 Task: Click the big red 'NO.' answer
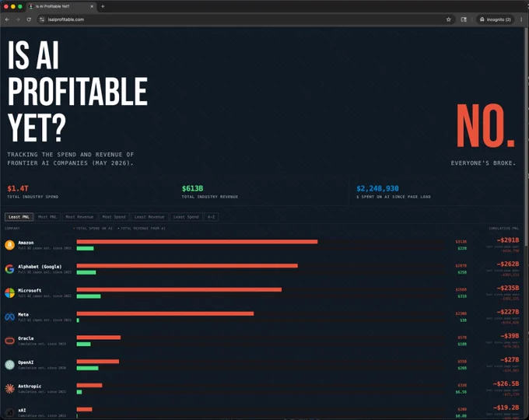pyautogui.click(x=485, y=126)
